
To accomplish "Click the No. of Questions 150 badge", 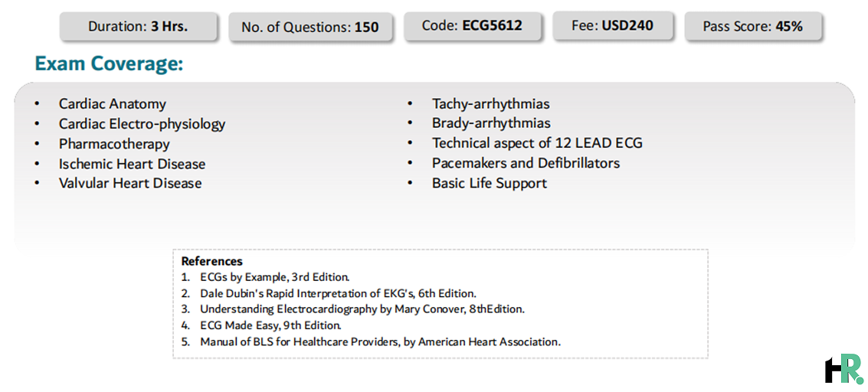I will click(x=310, y=27).
